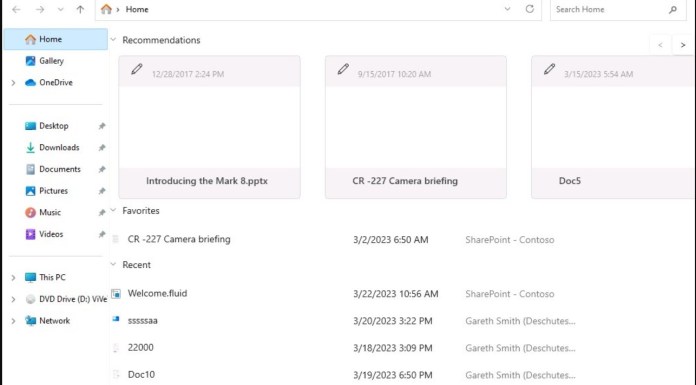
Task: Click the search magnifier icon
Action: click(x=673, y=9)
